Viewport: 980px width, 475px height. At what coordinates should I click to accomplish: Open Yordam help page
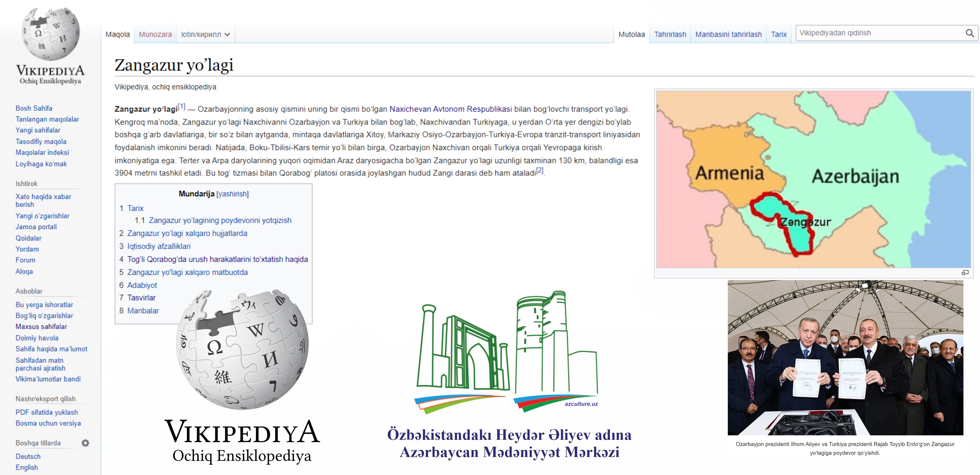pyautogui.click(x=27, y=249)
